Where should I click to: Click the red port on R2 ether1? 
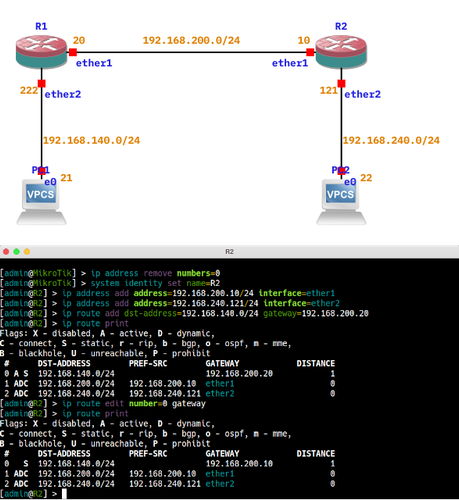310,52
